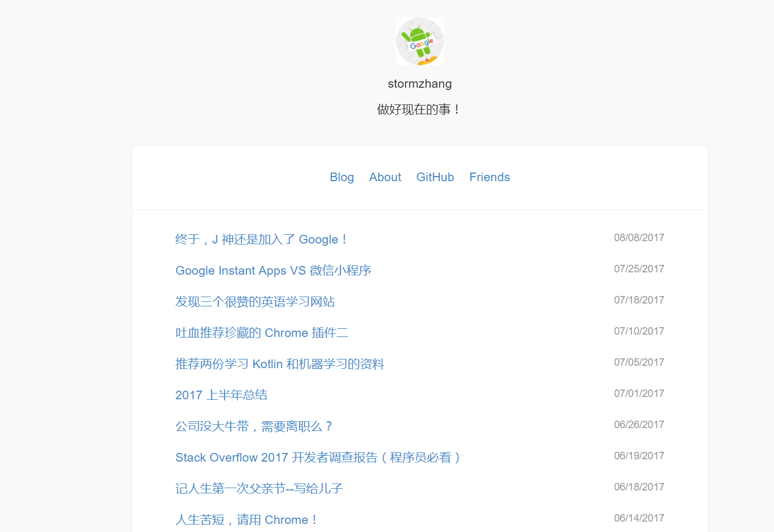This screenshot has height=532, width=774.
Task: Open post 终于，J 神还是加入了 Google！
Action: [x=261, y=239]
